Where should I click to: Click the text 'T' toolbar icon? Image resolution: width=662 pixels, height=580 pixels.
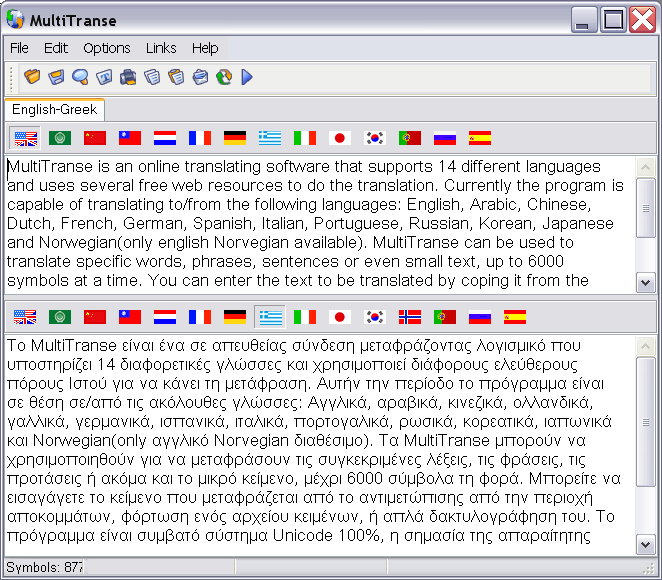(104, 77)
